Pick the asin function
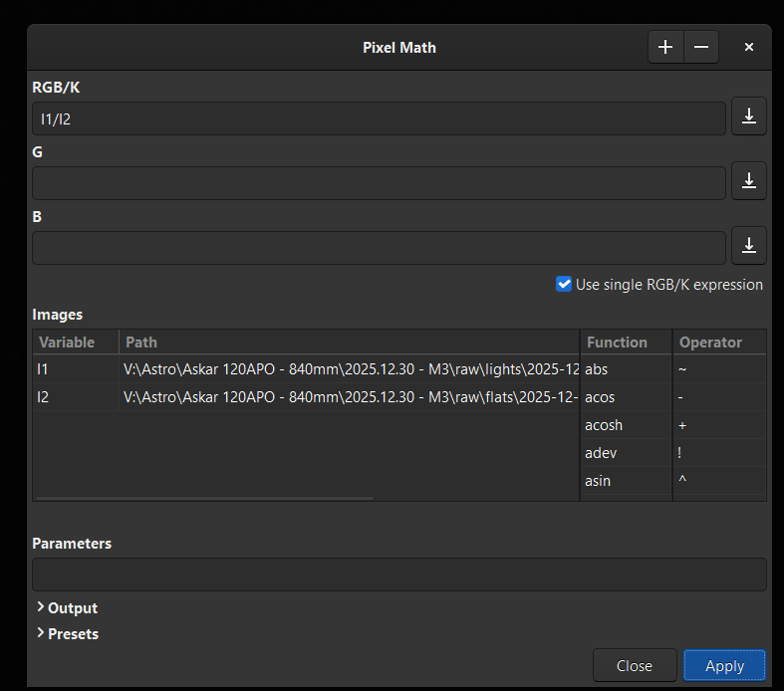784x691 pixels. [626, 481]
